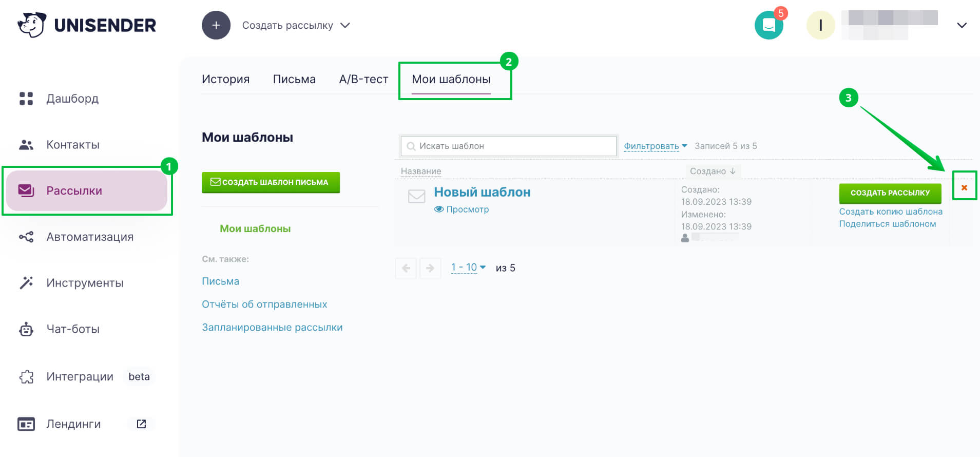
Task: Click the dark plus create button
Action: click(x=216, y=25)
